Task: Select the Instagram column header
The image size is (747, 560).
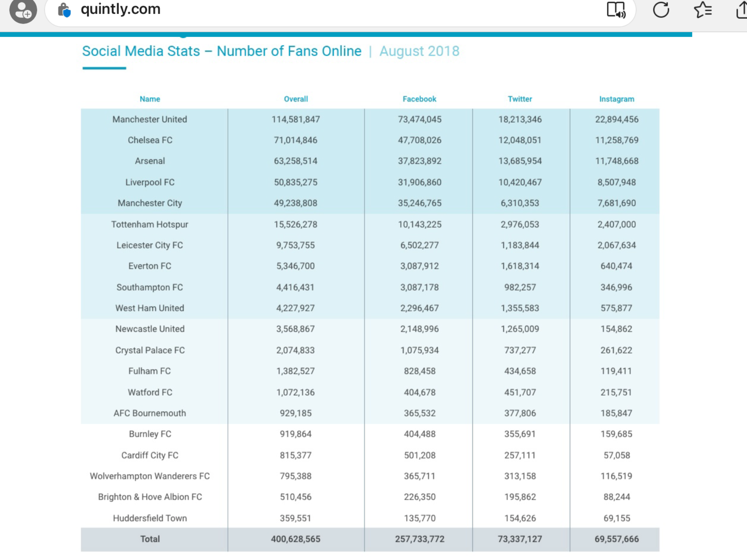Action: coord(616,99)
